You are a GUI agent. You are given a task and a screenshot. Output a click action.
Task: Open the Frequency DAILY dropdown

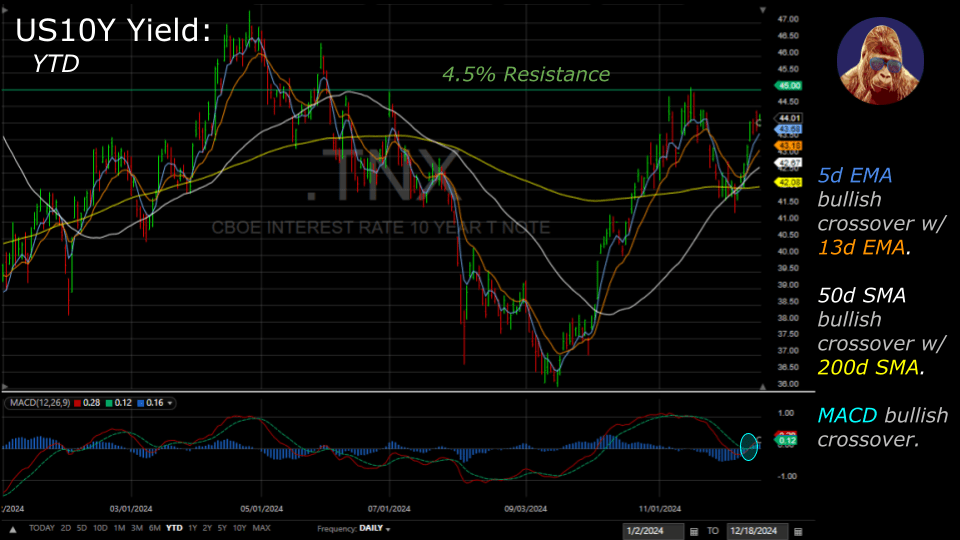[x=354, y=528]
